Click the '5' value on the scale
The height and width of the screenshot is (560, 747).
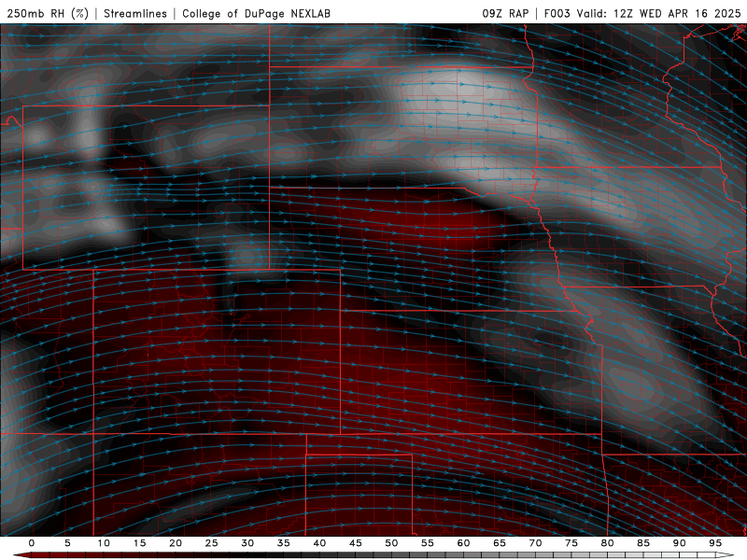pos(67,543)
